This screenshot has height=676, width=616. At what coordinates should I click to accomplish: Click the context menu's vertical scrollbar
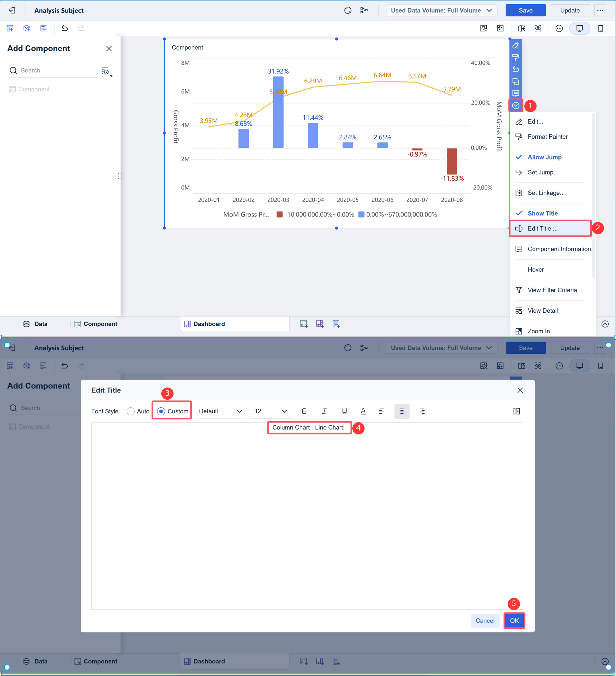(x=594, y=196)
